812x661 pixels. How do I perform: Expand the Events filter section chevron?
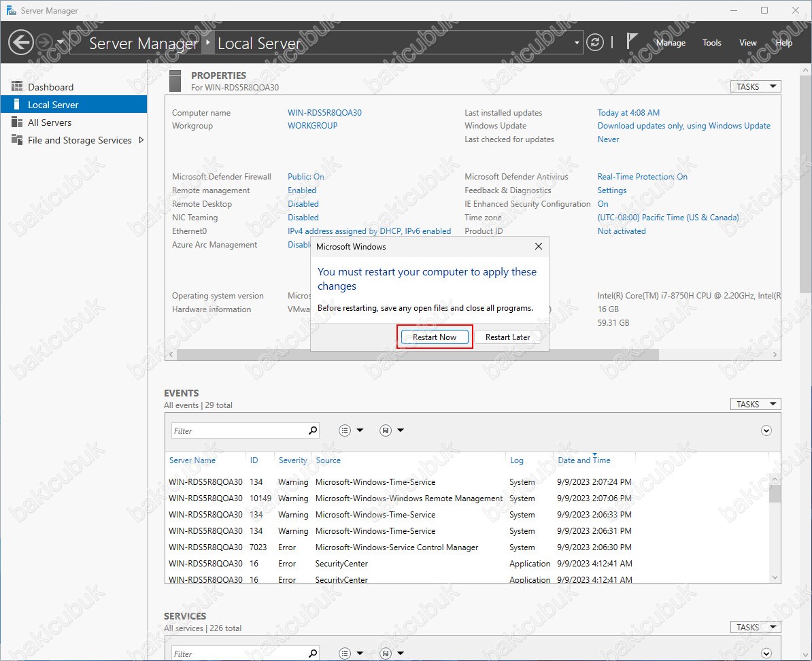coord(766,430)
